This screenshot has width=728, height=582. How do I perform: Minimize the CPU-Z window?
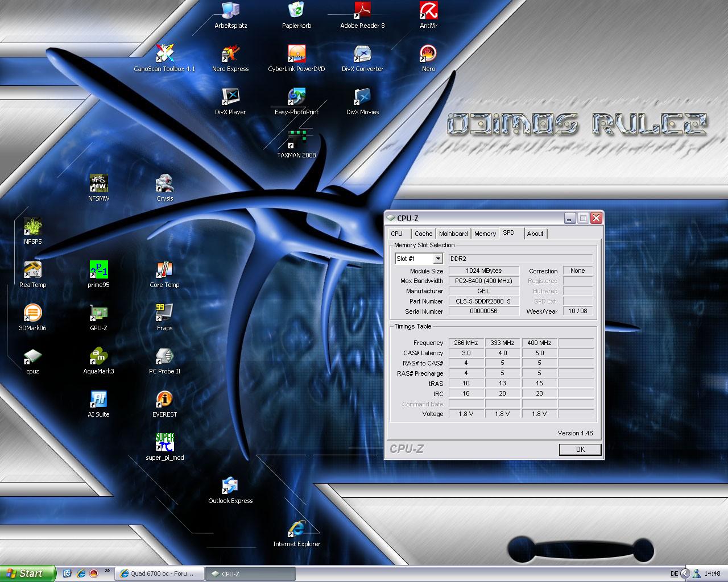[570, 218]
